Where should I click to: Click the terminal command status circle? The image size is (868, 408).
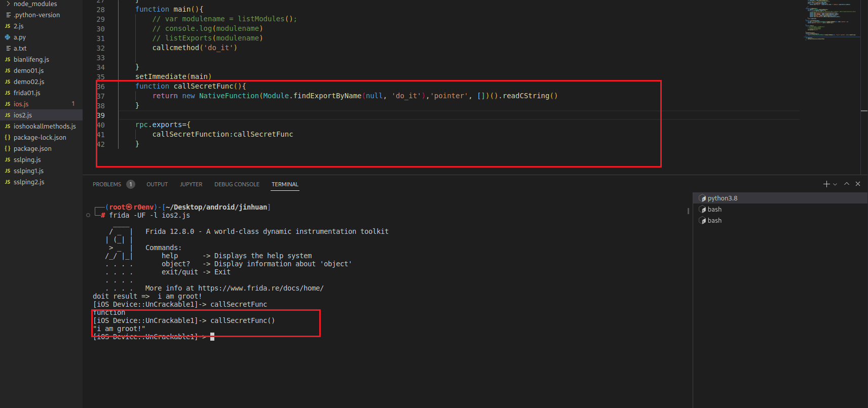click(x=88, y=216)
